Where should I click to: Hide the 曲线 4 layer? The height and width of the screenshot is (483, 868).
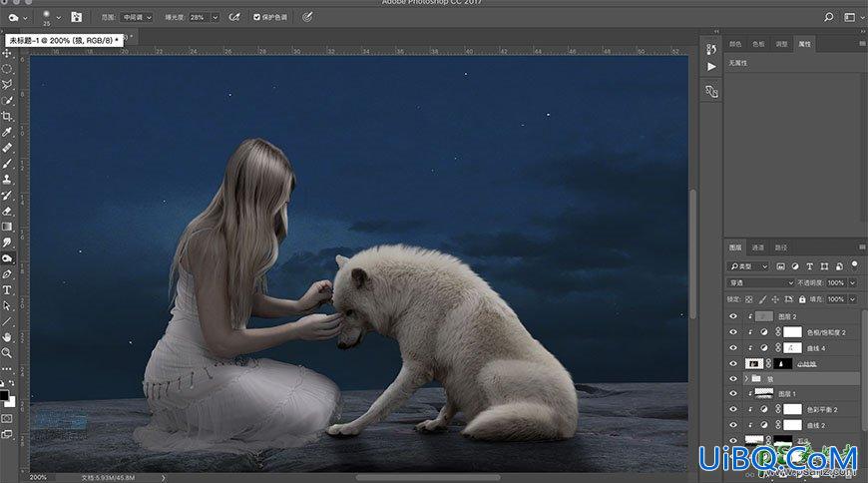click(x=733, y=348)
